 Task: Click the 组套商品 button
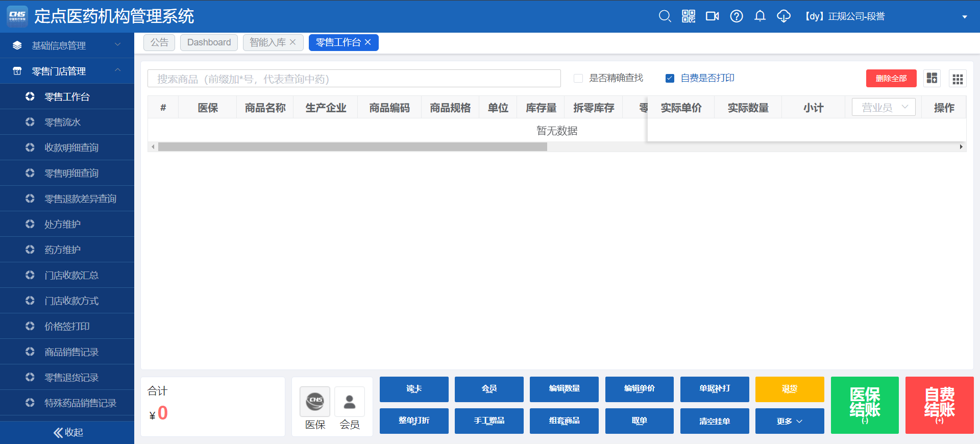point(564,421)
